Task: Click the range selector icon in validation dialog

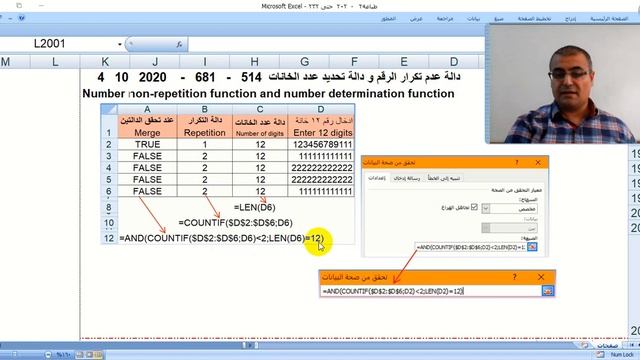Action: point(532,247)
